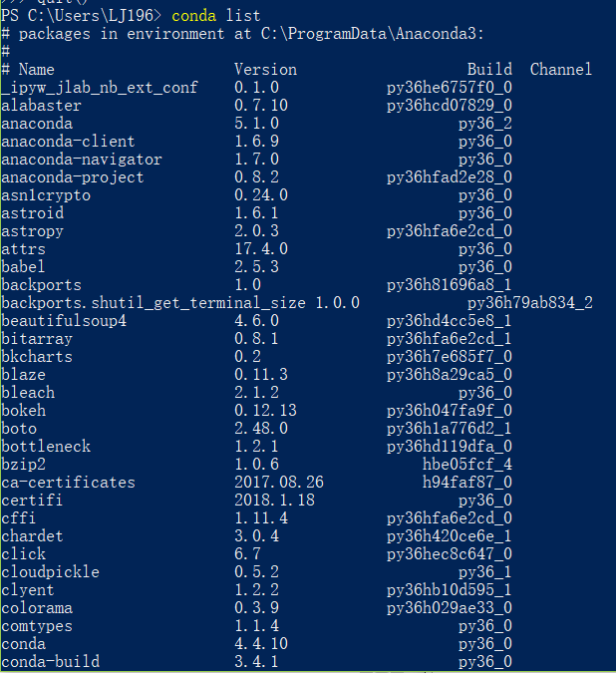Click the cloudpickle package name

[x=50, y=572]
